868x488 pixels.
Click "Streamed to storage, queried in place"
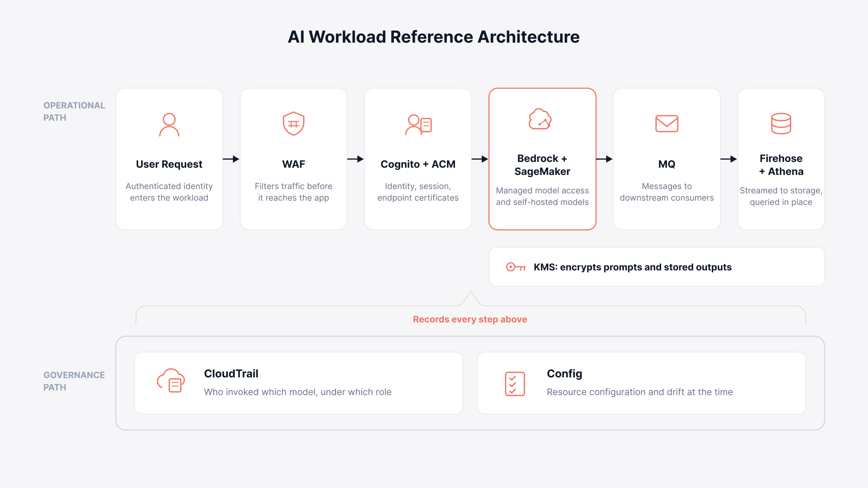(781, 196)
